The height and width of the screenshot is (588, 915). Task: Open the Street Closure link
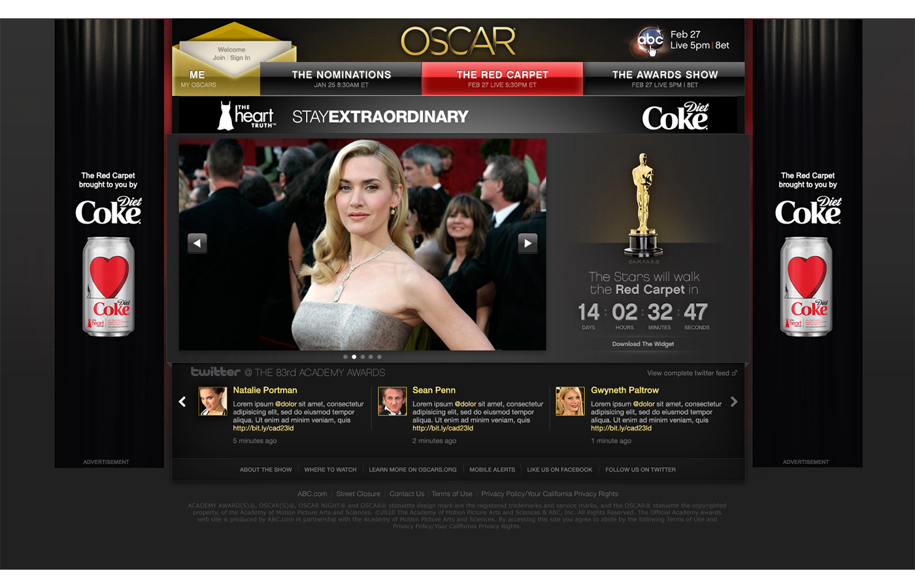click(x=358, y=494)
